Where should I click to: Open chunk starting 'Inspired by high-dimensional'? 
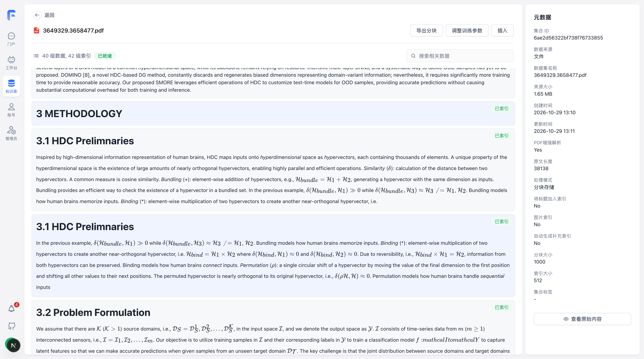pos(273,170)
